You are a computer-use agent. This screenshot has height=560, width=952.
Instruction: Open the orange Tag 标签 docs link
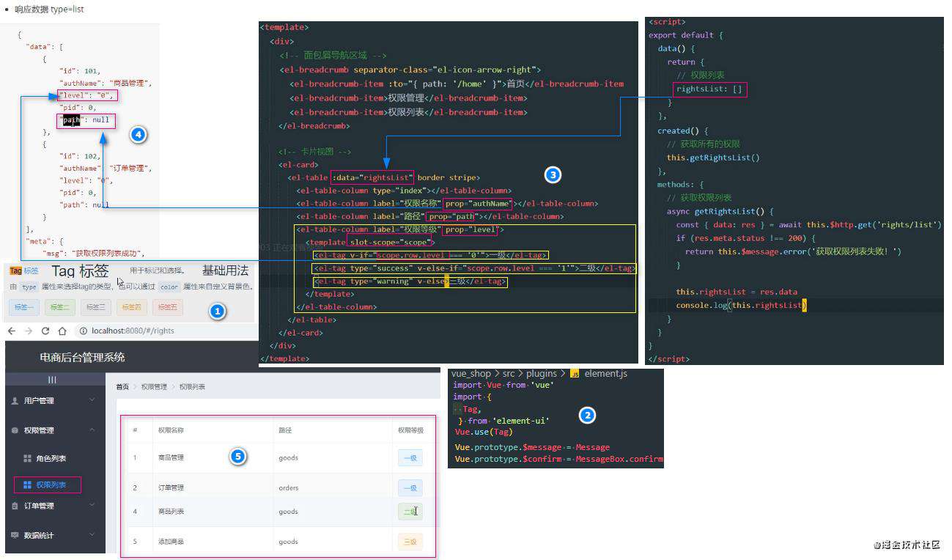(x=24, y=271)
